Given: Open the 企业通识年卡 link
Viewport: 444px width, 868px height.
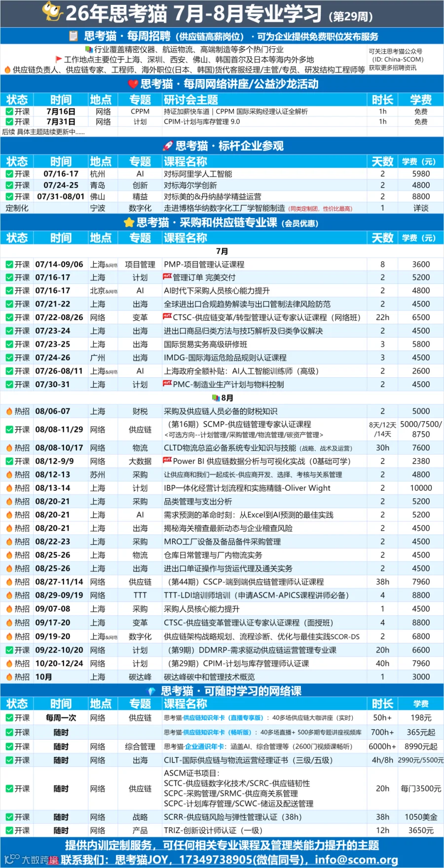Looking at the screenshot, I should click(206, 747).
